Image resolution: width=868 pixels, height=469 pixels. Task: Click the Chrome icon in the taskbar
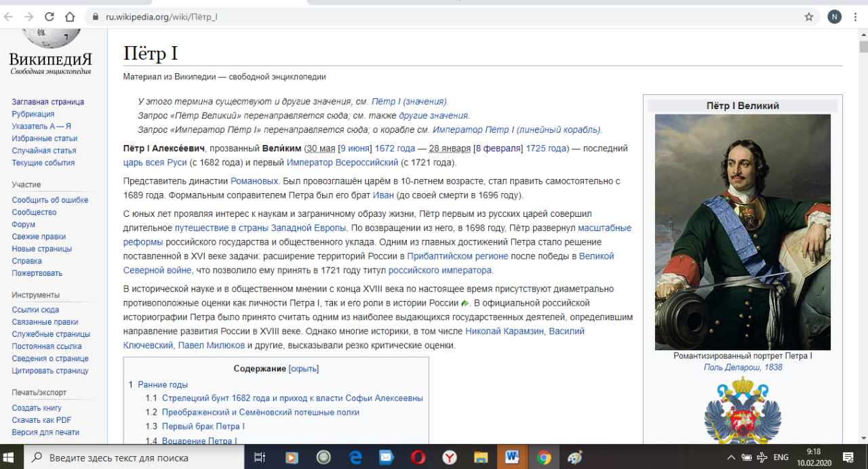[543, 457]
